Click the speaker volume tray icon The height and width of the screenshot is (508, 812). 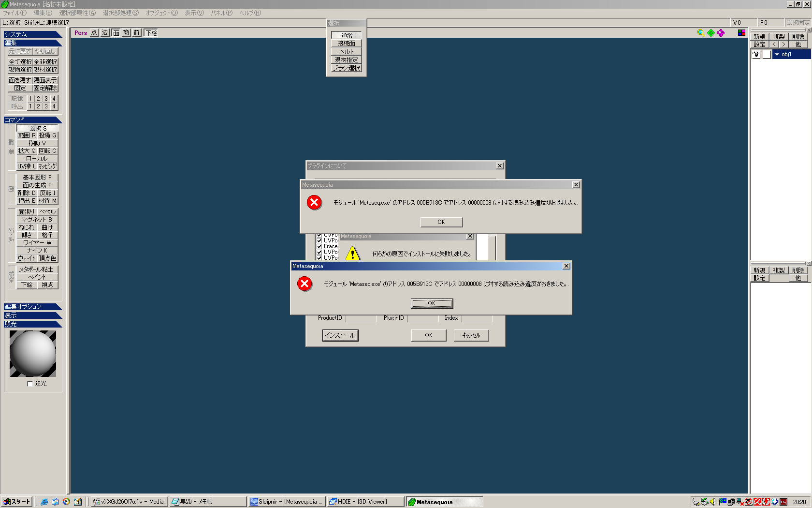point(714,502)
